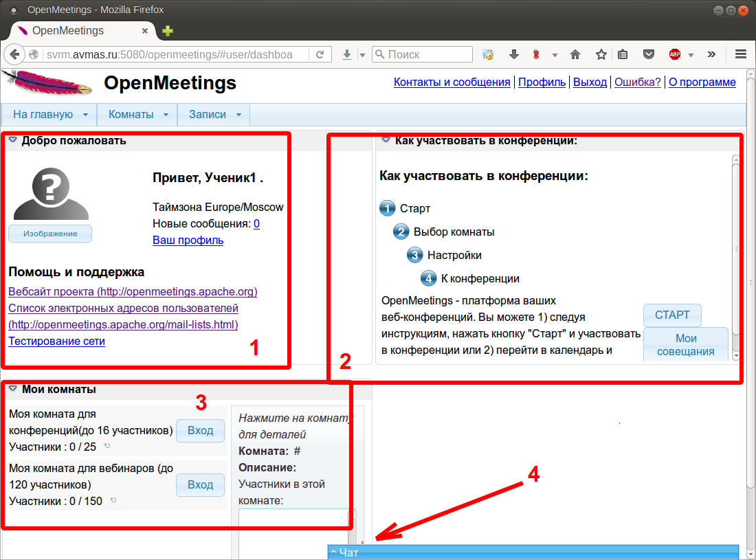756x560 pixels.
Task: Click the step 4 К конференции icon
Action: pyautogui.click(x=428, y=278)
